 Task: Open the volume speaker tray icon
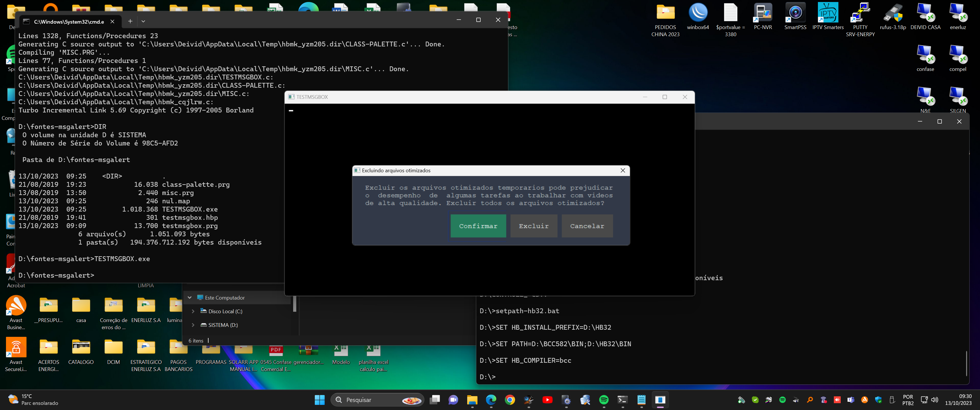tap(934, 400)
